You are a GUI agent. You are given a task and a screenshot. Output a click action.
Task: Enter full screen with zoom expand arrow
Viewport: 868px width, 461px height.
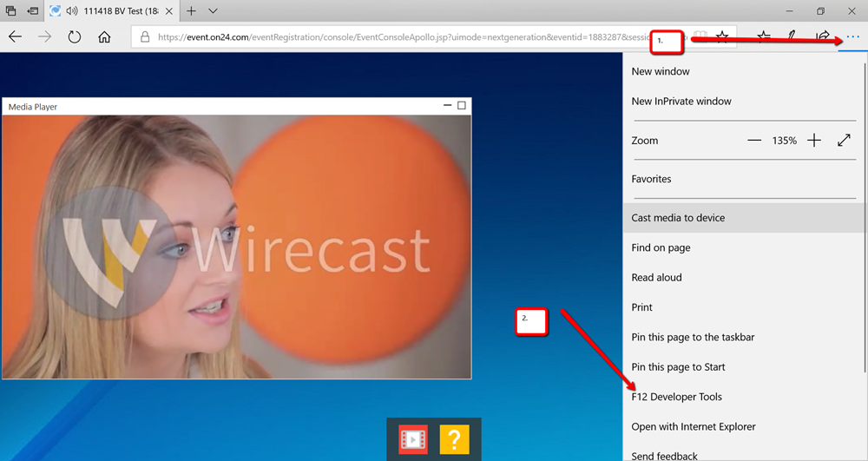pos(844,141)
